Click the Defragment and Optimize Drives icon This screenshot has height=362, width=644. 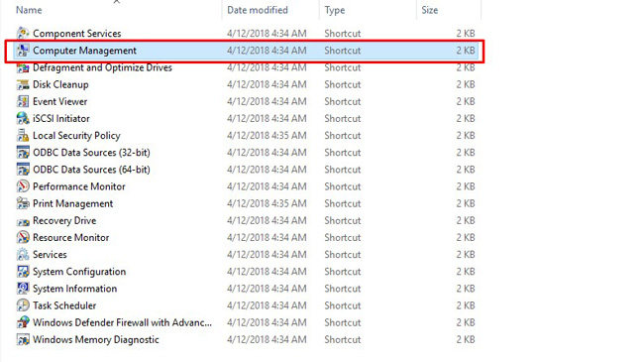point(23,67)
